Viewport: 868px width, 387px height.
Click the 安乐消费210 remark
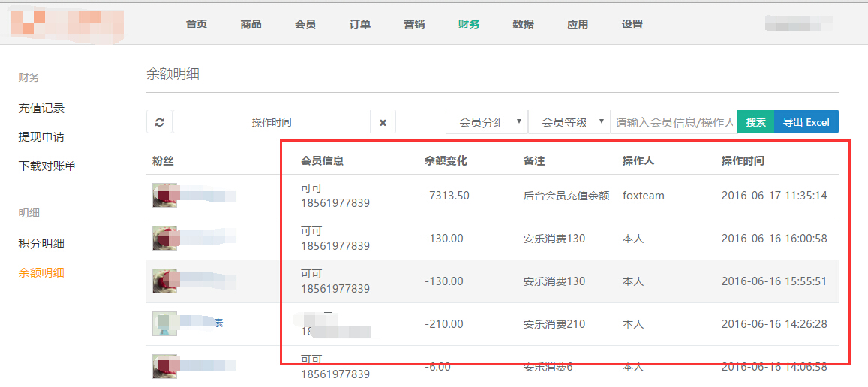click(554, 323)
